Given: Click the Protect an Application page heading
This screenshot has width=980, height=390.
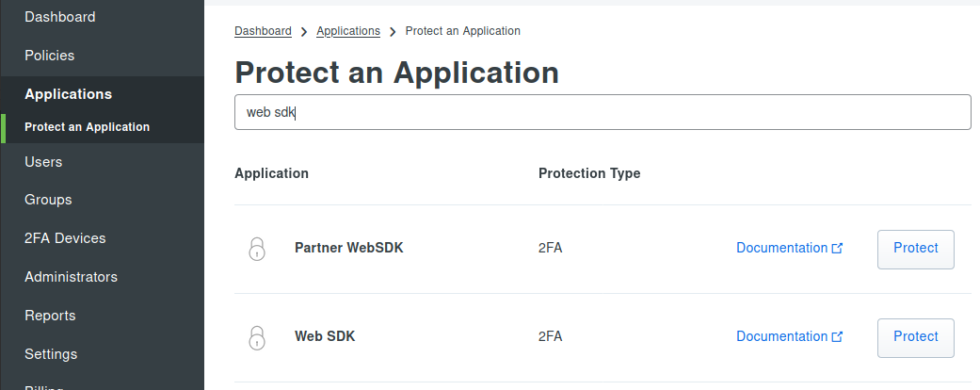Looking at the screenshot, I should click(397, 73).
